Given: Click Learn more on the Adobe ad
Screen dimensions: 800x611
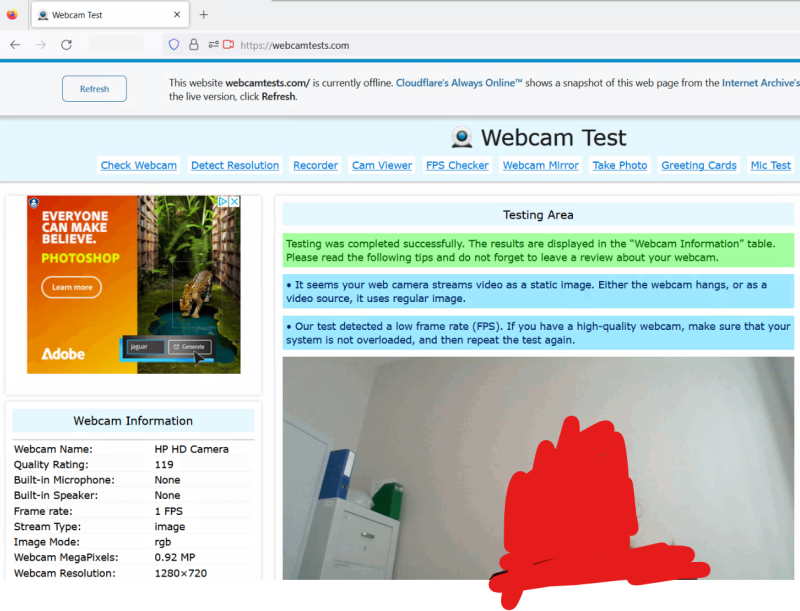Looking at the screenshot, I should pyautogui.click(x=71, y=287).
